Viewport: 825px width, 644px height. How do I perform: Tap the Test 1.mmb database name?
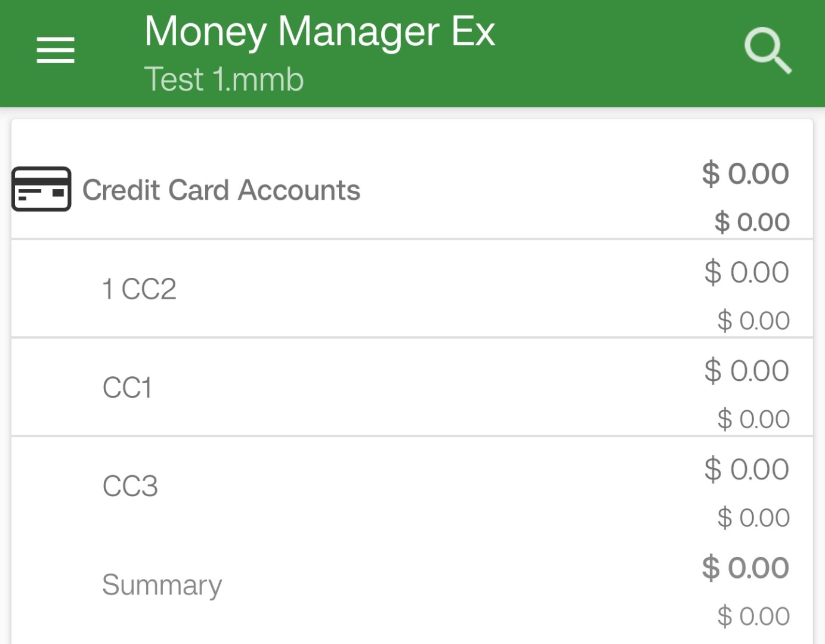click(x=224, y=79)
